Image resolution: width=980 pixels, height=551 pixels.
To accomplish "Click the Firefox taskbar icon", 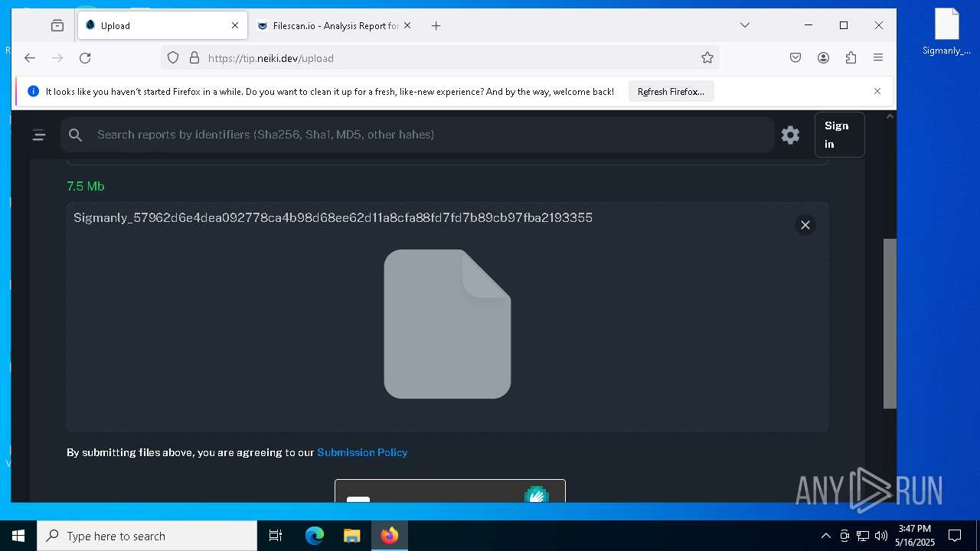I will 390,536.
